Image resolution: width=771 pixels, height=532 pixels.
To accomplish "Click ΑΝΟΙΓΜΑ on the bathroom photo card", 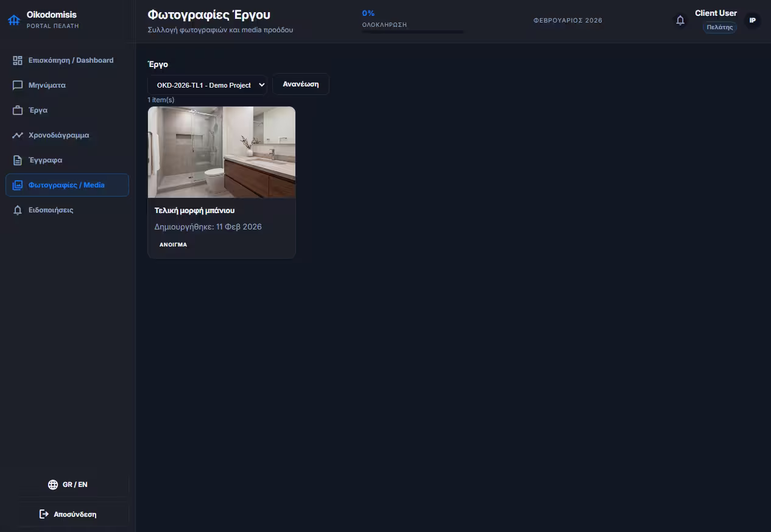I will [x=173, y=244].
